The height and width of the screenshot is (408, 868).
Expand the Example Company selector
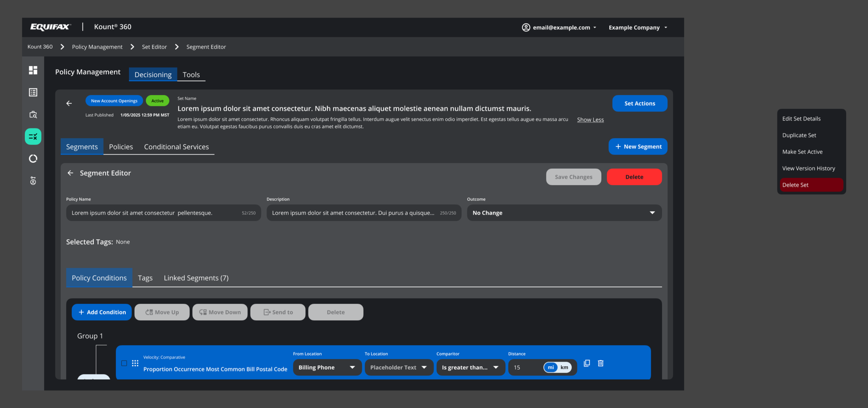638,27
